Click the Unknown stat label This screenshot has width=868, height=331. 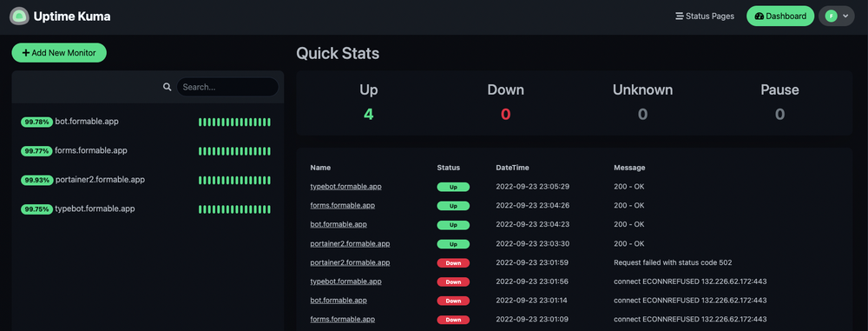click(642, 89)
